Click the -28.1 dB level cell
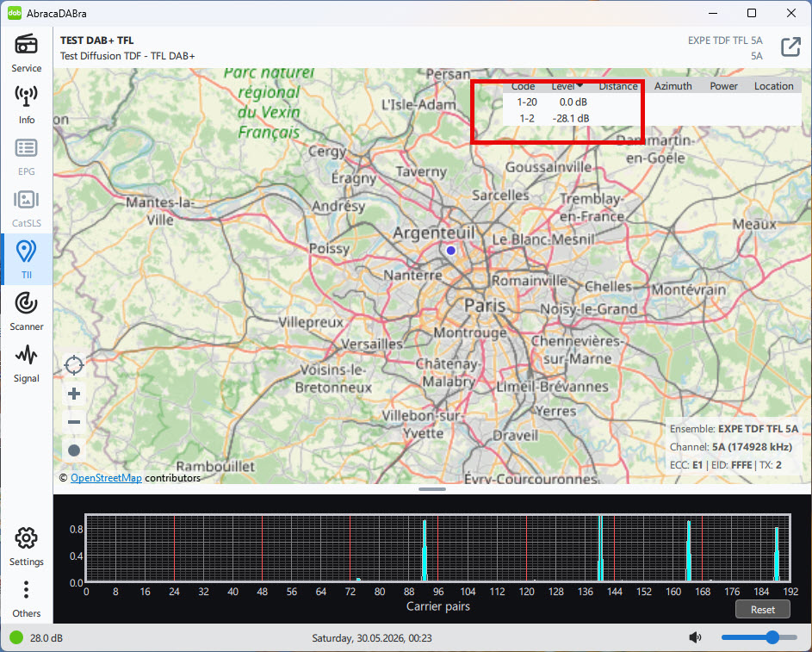 (571, 118)
